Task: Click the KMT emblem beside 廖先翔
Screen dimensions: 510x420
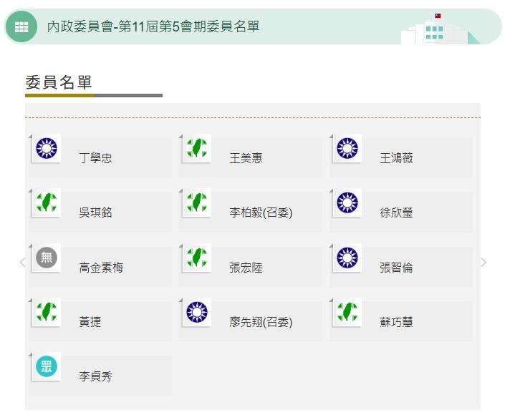Action: tap(196, 312)
